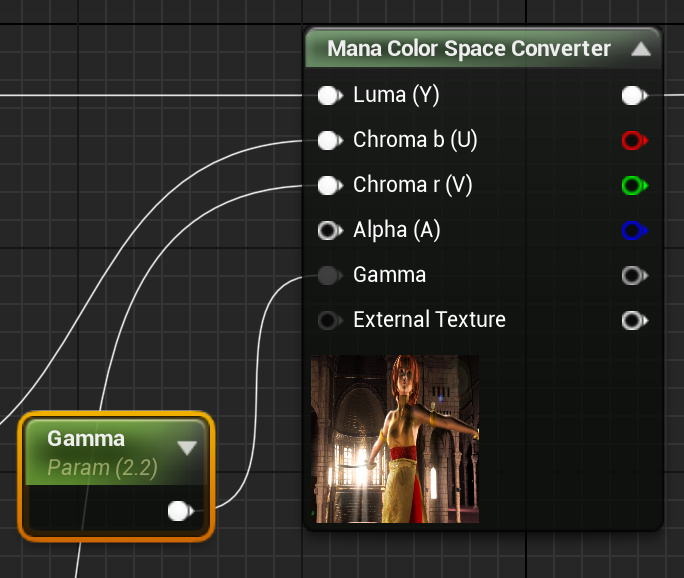
Task: Click the Luma (Y) input pin
Action: click(330, 96)
